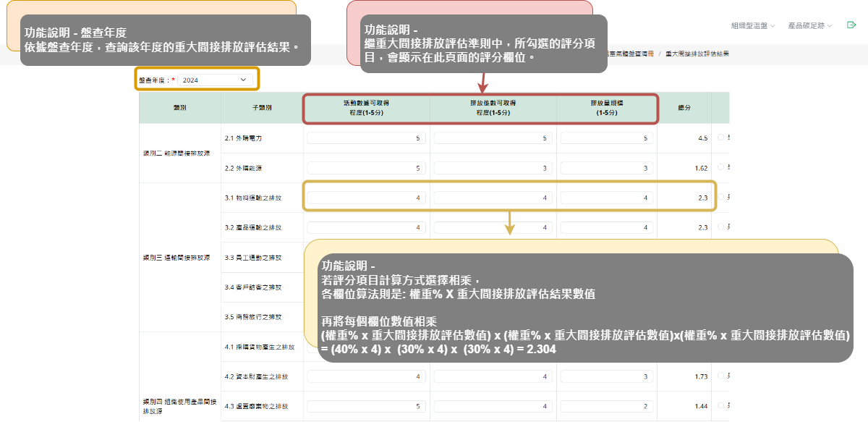Click the 重大間接排放評估結果 breadcrumb

pyautogui.click(x=697, y=54)
